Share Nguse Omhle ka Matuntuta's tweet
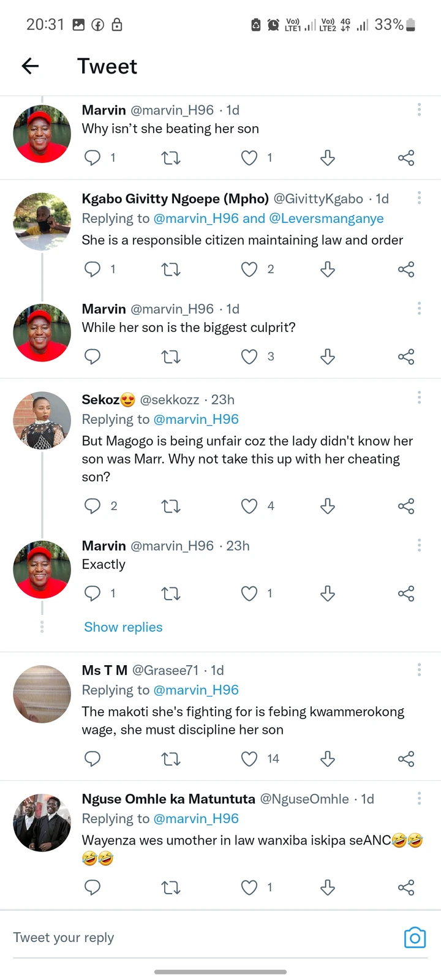The height and width of the screenshot is (980, 441). coord(406,888)
